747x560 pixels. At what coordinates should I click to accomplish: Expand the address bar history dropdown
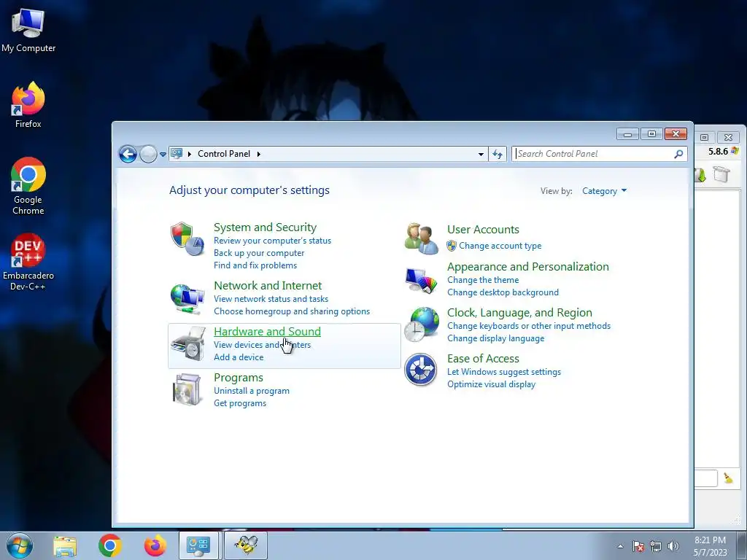point(481,154)
